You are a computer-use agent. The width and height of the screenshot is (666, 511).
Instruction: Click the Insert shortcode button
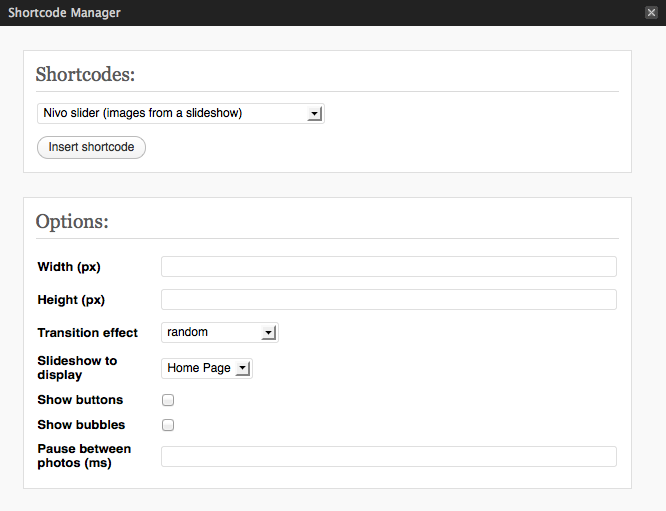pos(91,147)
